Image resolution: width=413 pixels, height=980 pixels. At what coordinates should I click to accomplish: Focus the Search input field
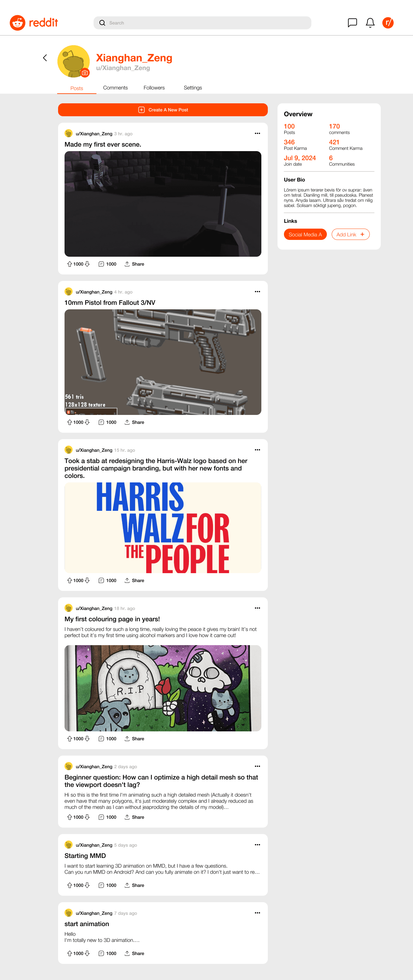(202, 23)
